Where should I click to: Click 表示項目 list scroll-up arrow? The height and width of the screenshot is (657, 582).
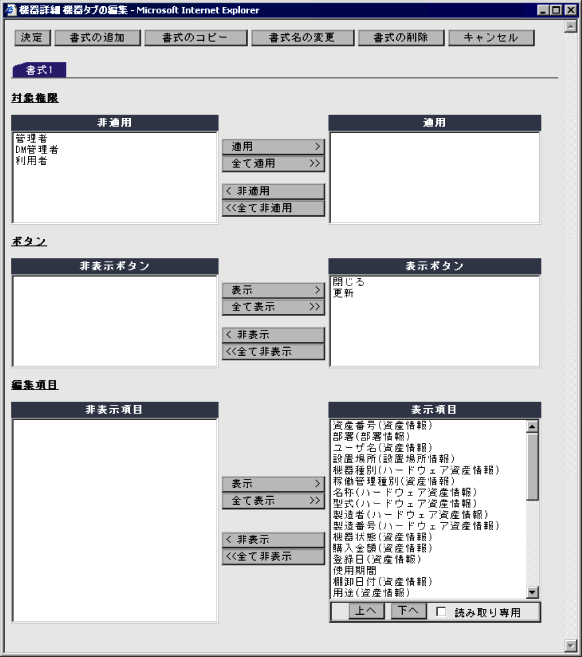click(532, 427)
